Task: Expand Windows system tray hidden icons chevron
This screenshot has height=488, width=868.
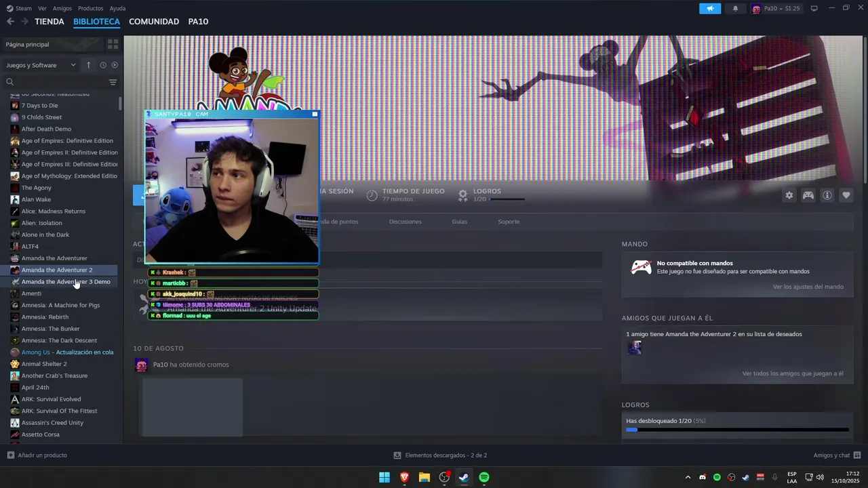Action: click(x=688, y=477)
